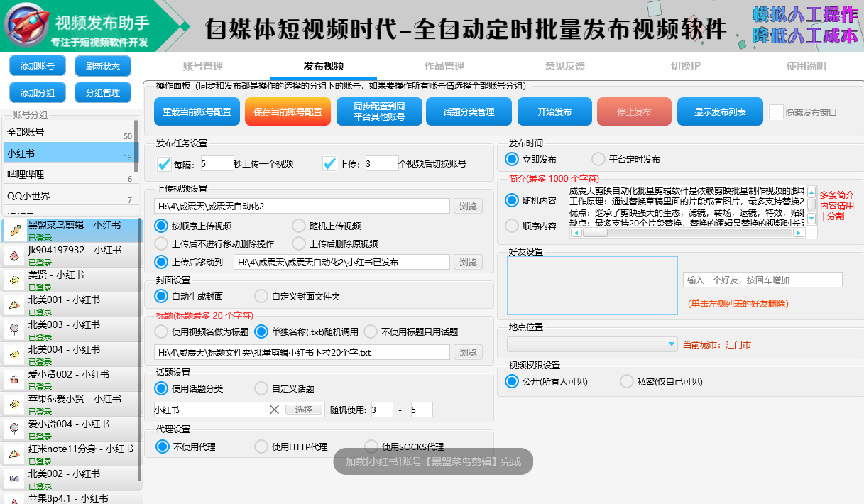Open the 账号管理 tab

(203, 66)
